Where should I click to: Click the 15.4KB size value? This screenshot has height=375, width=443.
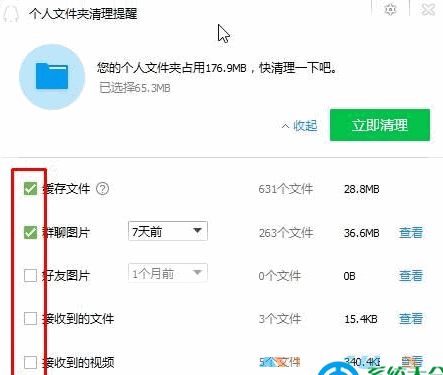click(361, 319)
